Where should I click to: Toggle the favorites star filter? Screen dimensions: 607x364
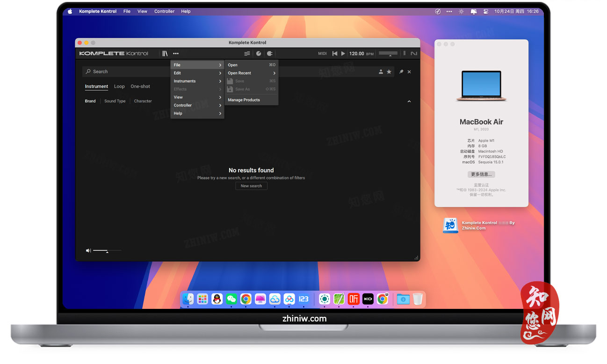pos(389,71)
